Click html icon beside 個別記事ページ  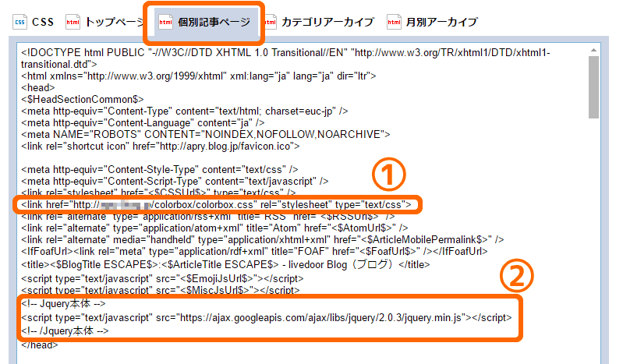tap(165, 23)
